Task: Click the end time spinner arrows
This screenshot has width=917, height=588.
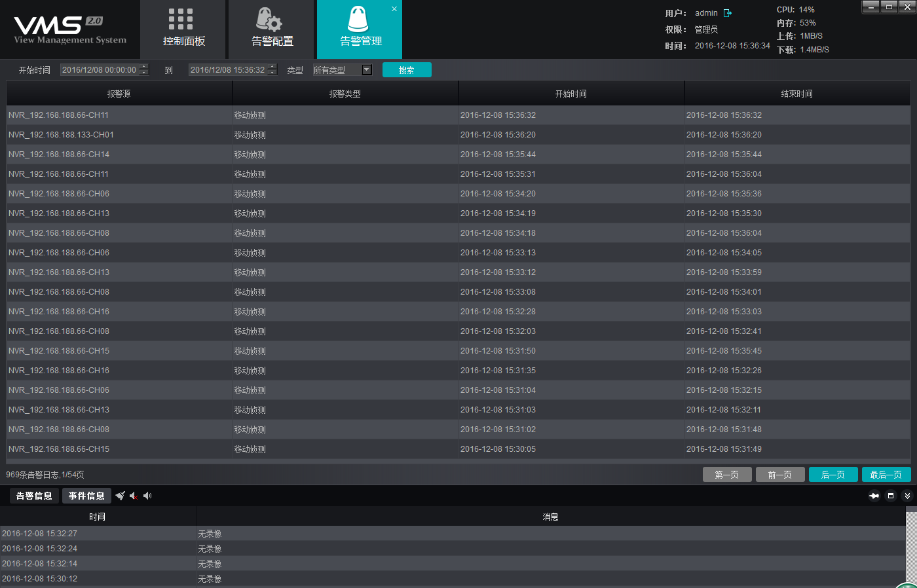Action: [272, 70]
